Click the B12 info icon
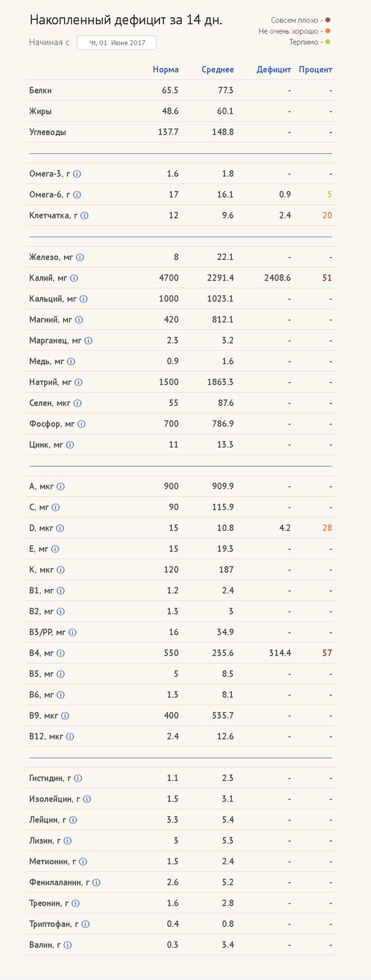The image size is (371, 980). tap(70, 737)
